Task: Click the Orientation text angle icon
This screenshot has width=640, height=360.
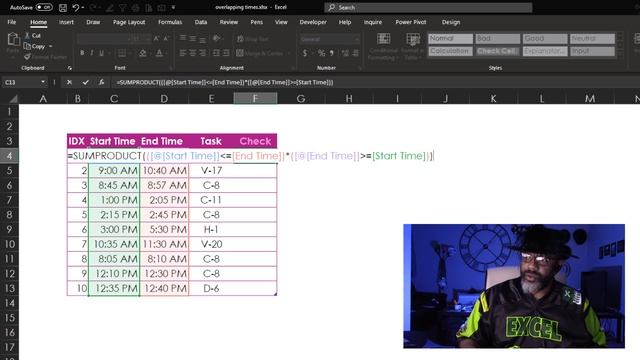Action: (216, 39)
